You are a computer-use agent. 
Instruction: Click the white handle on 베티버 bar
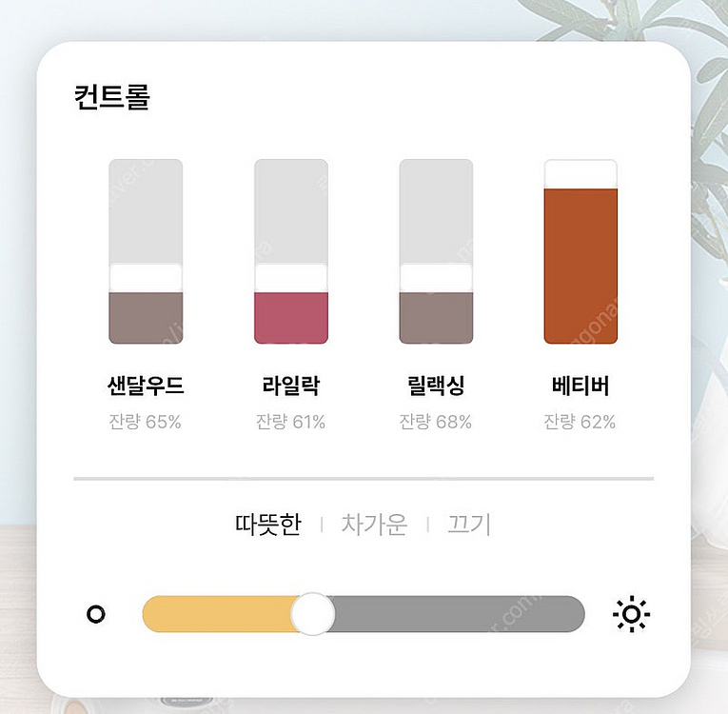(580, 173)
